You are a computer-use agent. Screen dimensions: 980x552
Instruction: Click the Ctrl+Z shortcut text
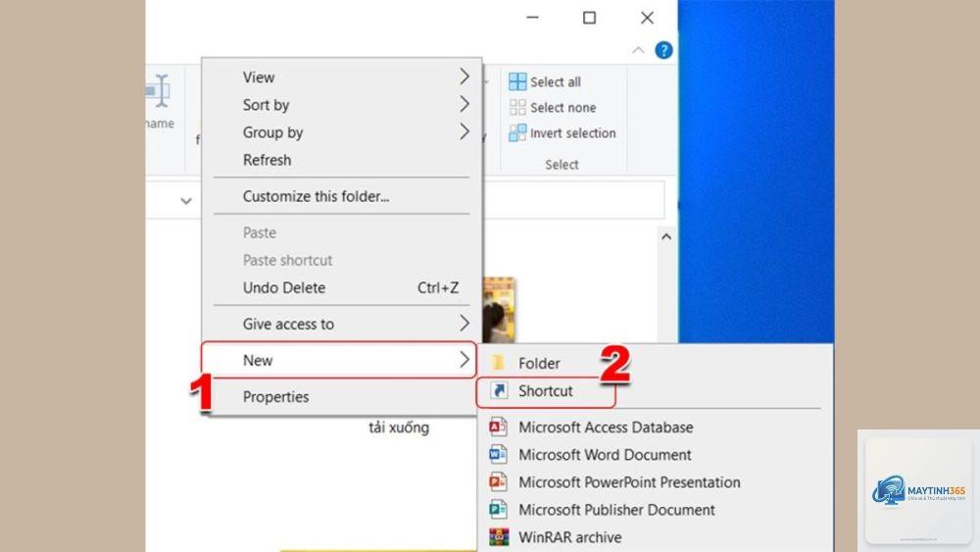pyautogui.click(x=437, y=287)
